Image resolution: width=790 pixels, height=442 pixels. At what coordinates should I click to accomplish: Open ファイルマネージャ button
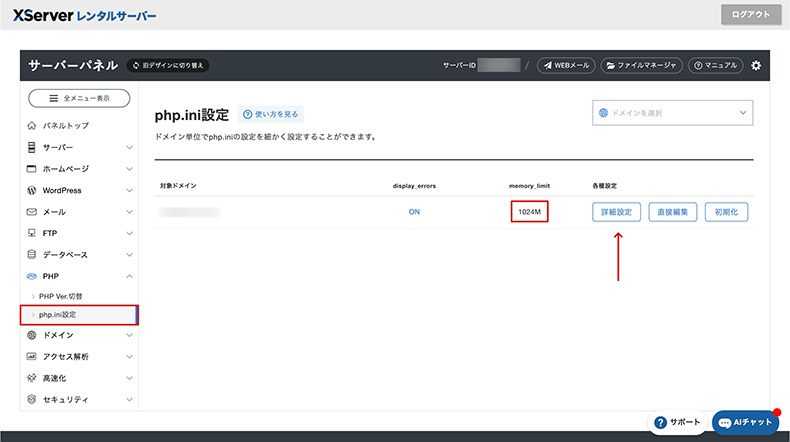coord(641,66)
